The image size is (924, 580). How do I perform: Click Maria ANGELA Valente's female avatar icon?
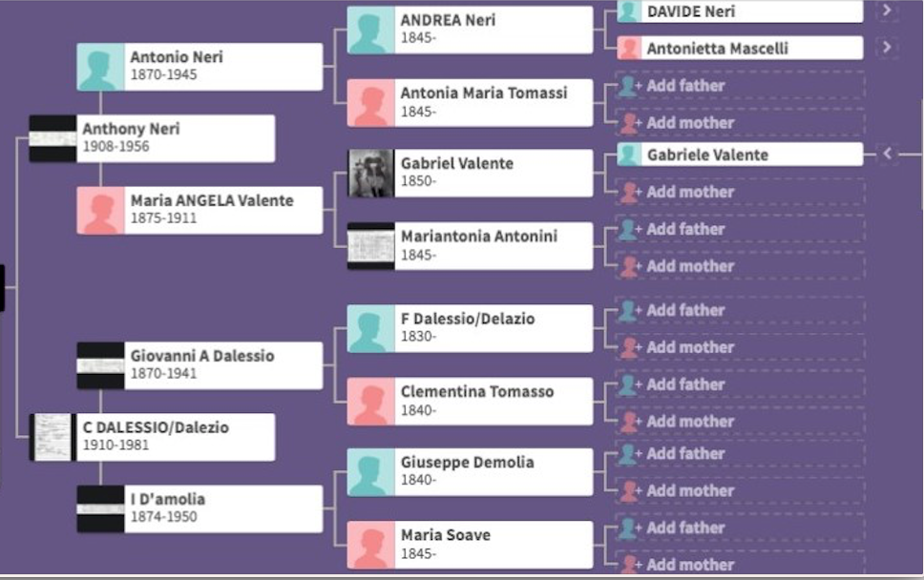coord(100,210)
